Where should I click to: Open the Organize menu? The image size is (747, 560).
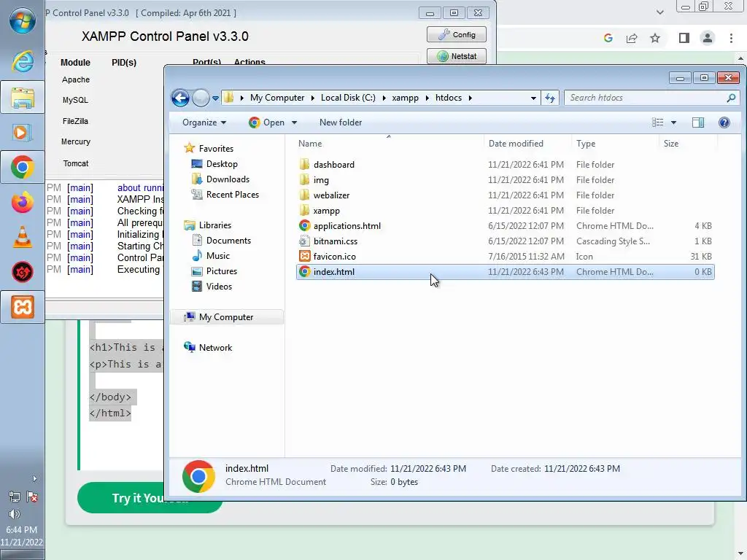[x=204, y=122]
